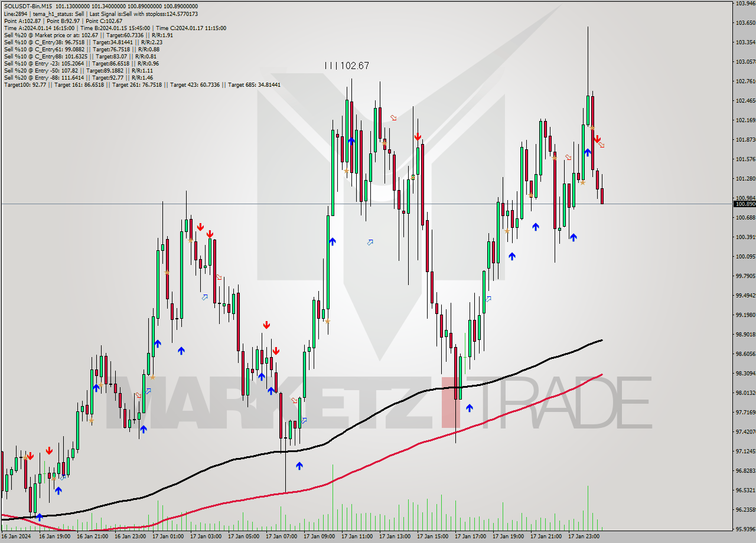Click the 'Sell %10 @ C_Entry38: 96.7518' line

pyautogui.click(x=83, y=42)
